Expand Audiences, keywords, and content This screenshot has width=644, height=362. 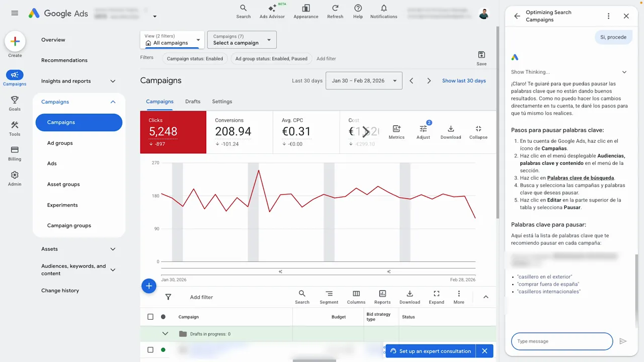(x=113, y=270)
